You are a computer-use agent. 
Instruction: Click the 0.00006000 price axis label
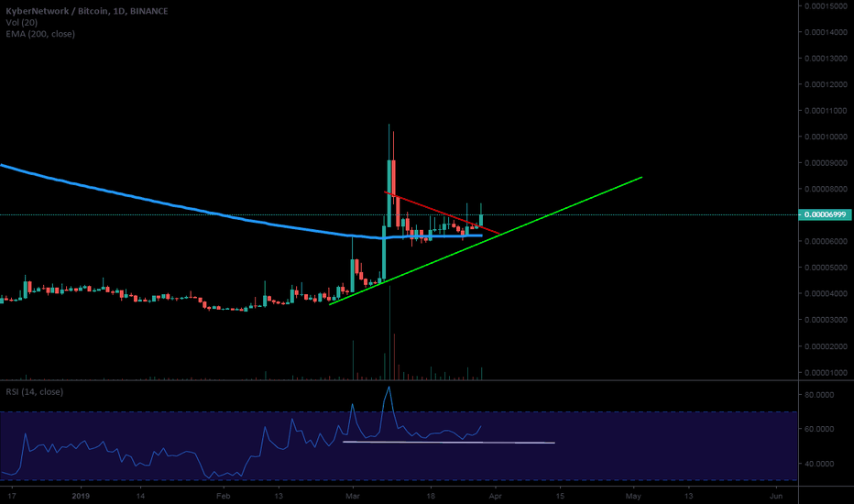(827, 241)
